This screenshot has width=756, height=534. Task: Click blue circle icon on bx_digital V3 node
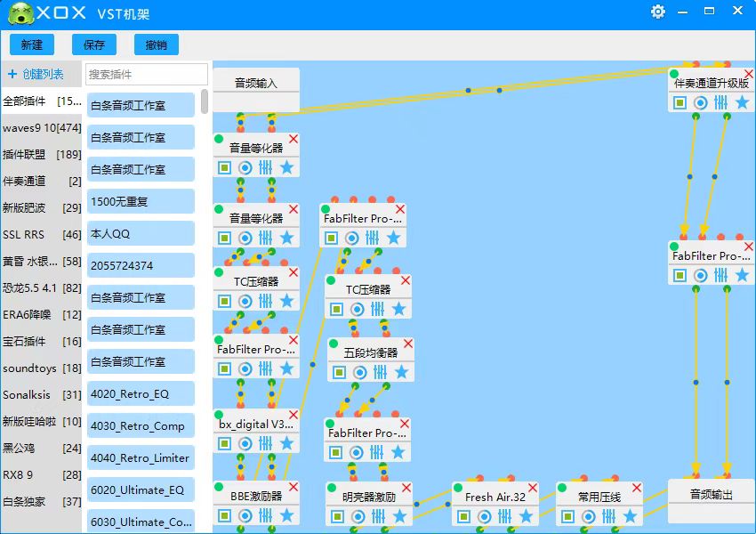[245, 443]
